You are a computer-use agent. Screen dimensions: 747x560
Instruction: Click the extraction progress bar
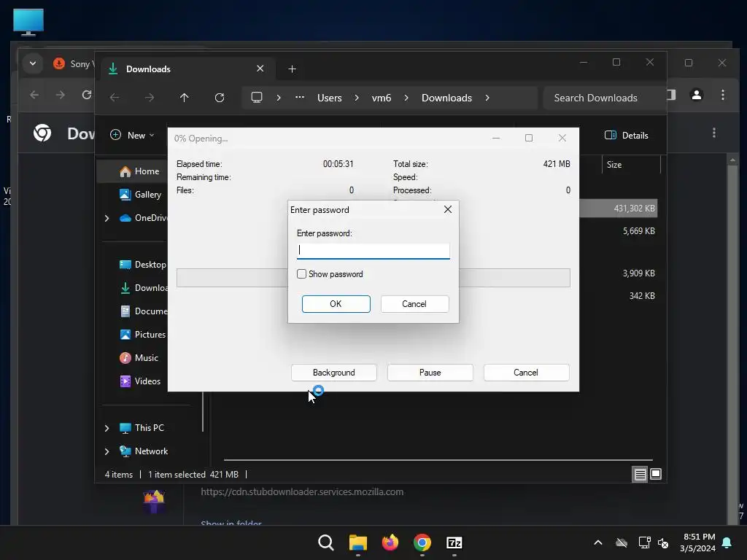[x=373, y=278]
